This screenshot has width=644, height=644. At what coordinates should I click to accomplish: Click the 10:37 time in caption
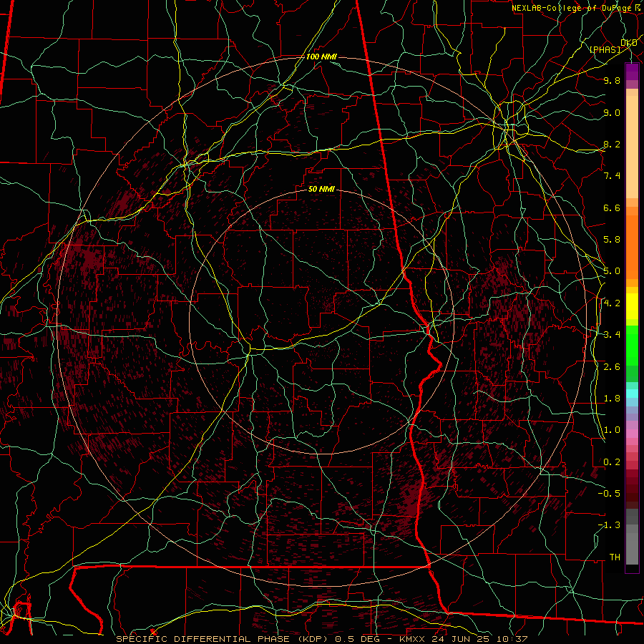[514, 639]
